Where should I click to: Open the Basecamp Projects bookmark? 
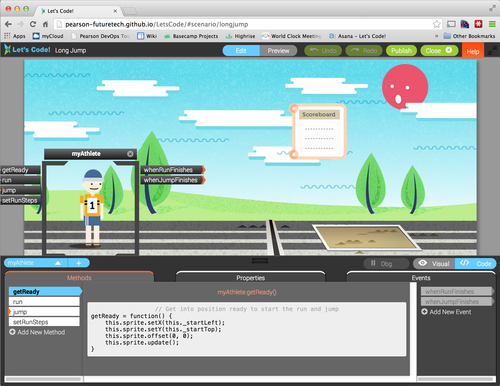coord(191,36)
